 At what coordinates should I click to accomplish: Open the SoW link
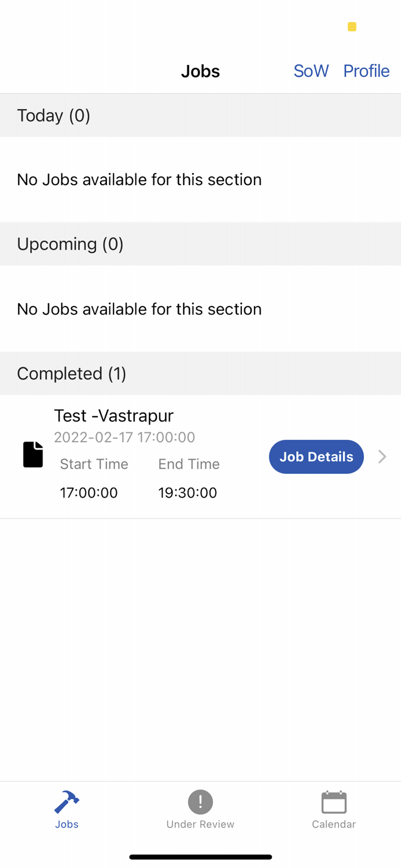click(x=311, y=71)
